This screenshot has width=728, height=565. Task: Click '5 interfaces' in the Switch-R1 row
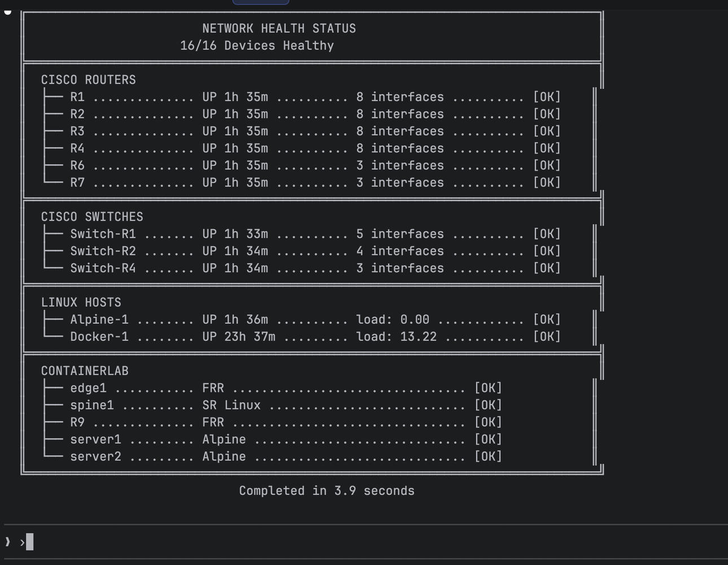[x=400, y=234]
